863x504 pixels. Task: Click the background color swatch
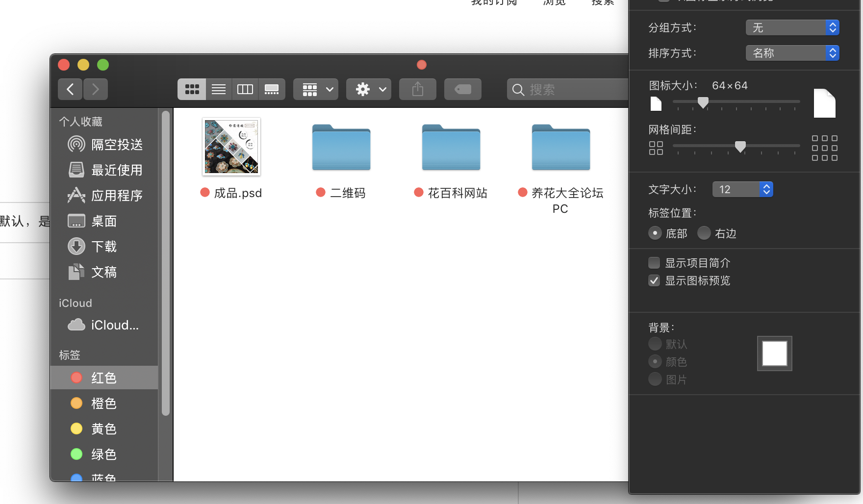click(x=774, y=353)
